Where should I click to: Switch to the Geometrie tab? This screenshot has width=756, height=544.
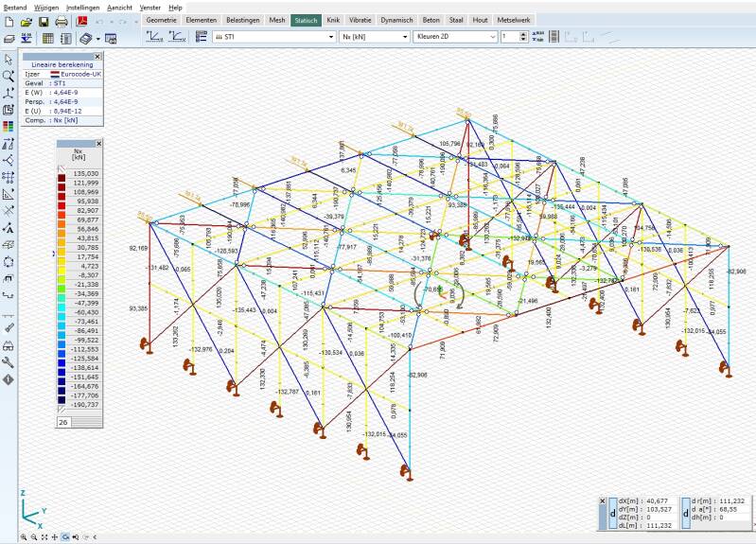161,20
